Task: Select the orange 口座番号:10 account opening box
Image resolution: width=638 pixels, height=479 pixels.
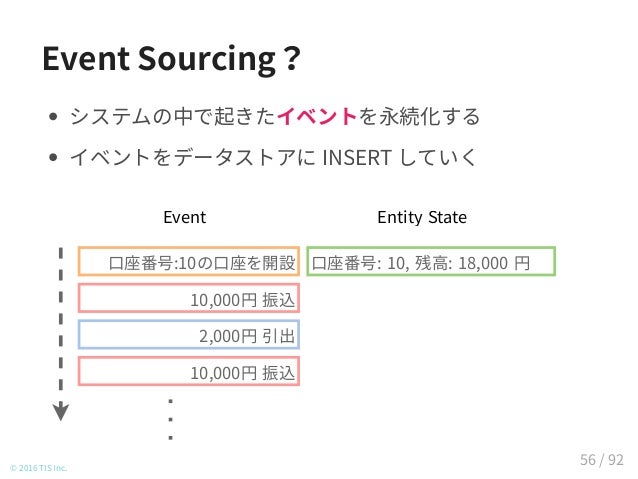Action: pyautogui.click(x=189, y=261)
